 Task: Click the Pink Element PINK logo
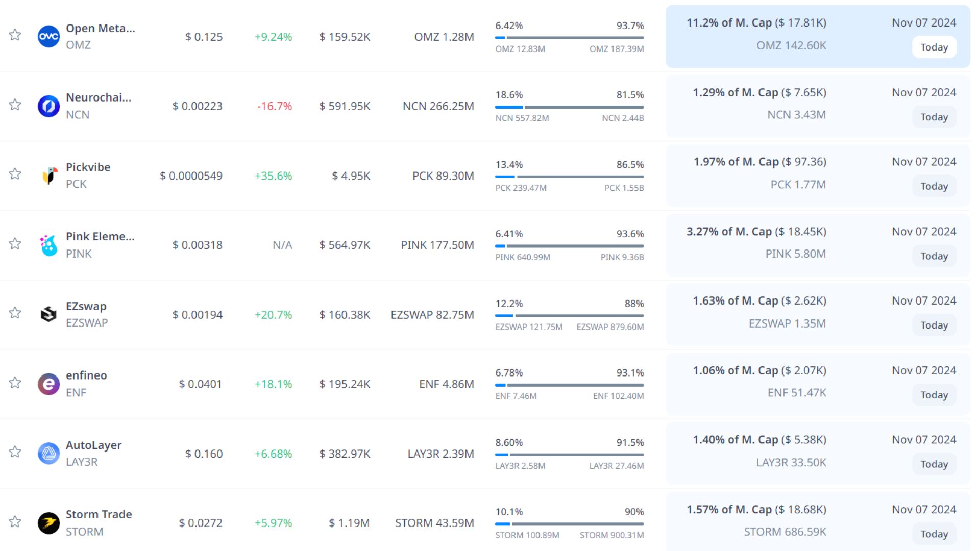(x=49, y=245)
